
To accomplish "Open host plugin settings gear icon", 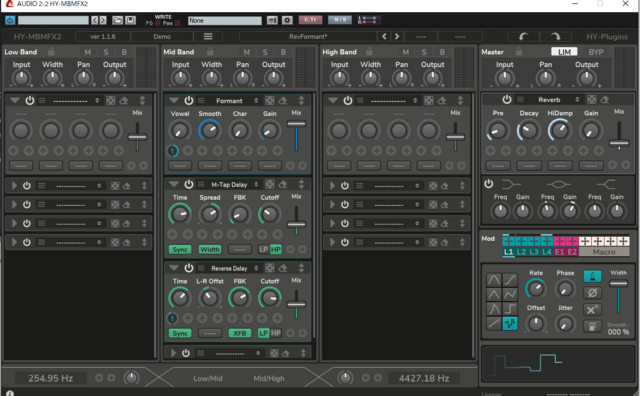I will click(x=287, y=20).
